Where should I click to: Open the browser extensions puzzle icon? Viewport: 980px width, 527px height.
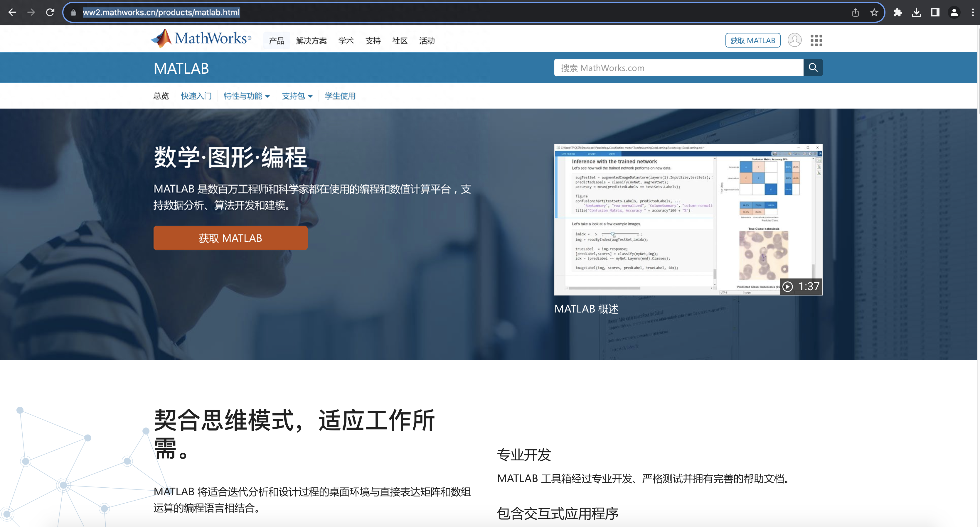coord(898,13)
